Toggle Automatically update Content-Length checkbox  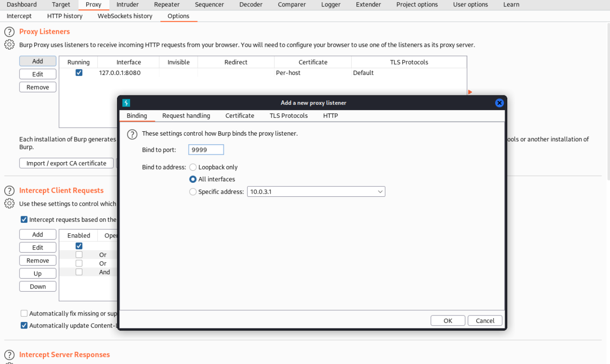click(x=24, y=325)
